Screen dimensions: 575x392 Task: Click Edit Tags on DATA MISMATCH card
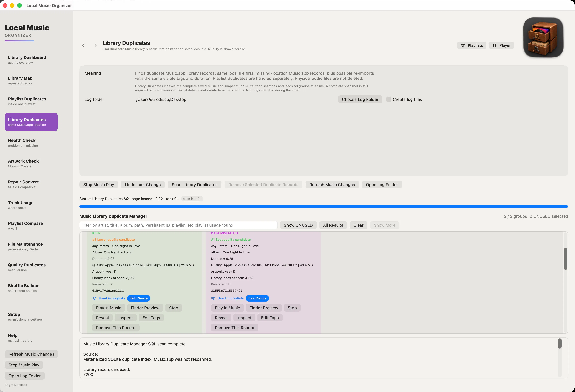coord(270,318)
